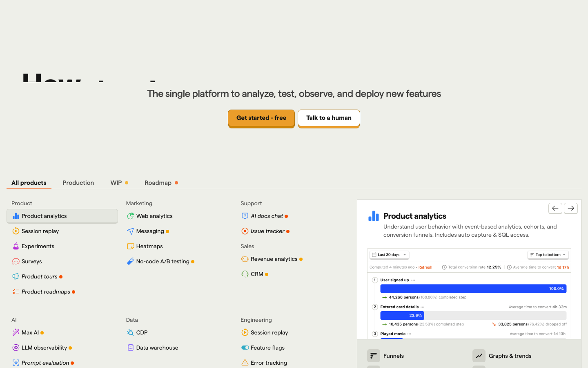588x368 pixels.
Task: Open the ellipsis menu beside User signed up
Action: (413, 280)
